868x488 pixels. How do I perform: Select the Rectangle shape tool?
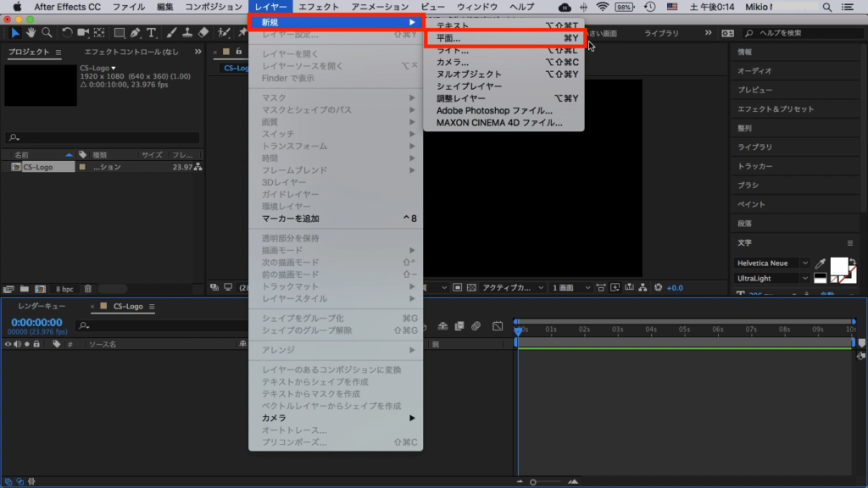tap(119, 33)
